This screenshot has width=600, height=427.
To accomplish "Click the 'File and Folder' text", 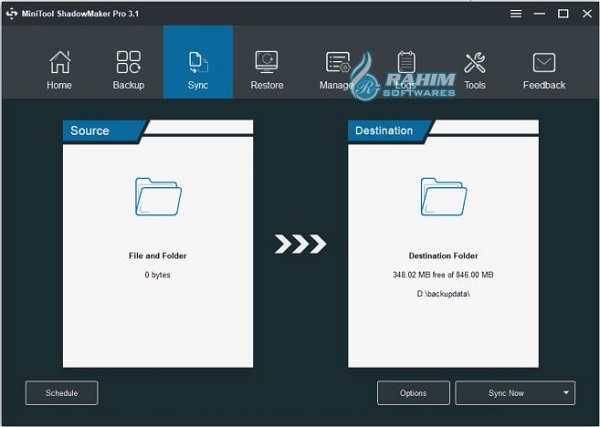I will click(158, 256).
